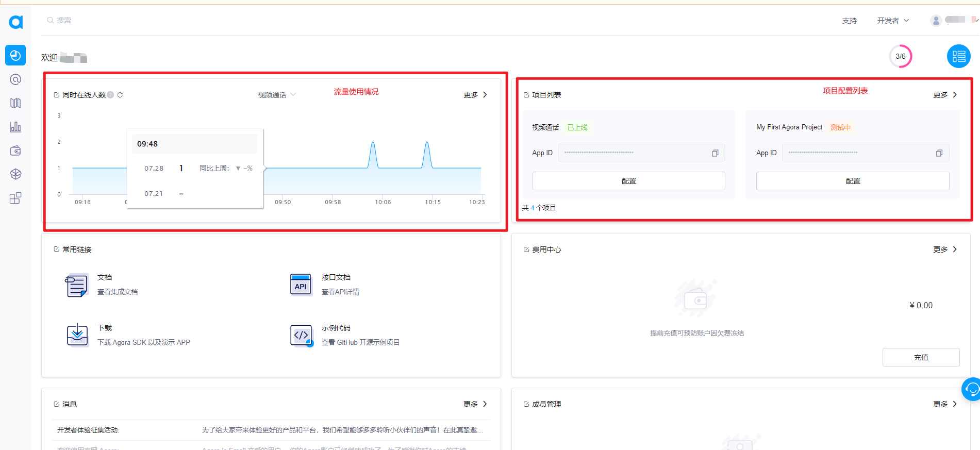The width and height of the screenshot is (980, 450).
Task: Click the 充值 recharge button
Action: click(x=921, y=357)
